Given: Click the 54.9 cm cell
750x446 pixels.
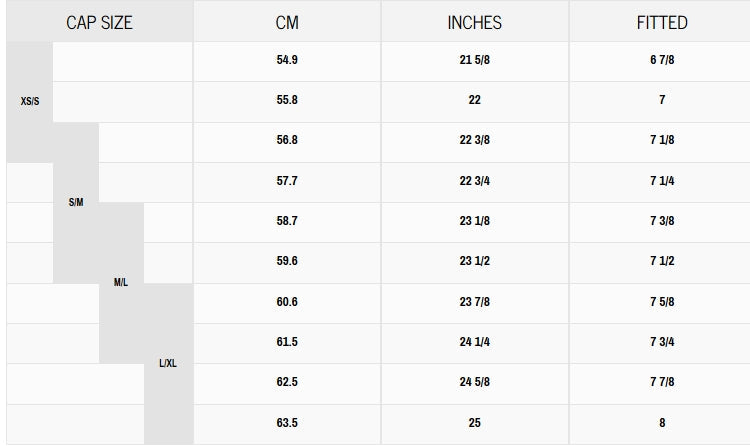Looking at the screenshot, I should click(287, 60).
